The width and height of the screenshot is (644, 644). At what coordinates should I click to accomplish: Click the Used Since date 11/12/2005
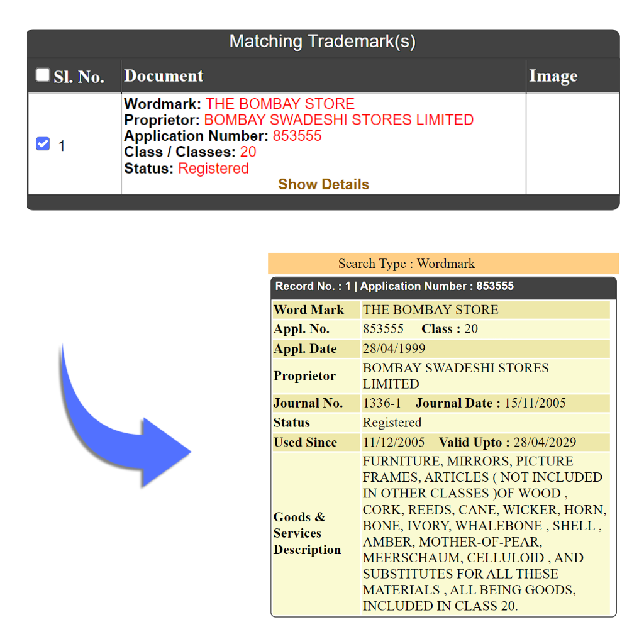coord(394,442)
